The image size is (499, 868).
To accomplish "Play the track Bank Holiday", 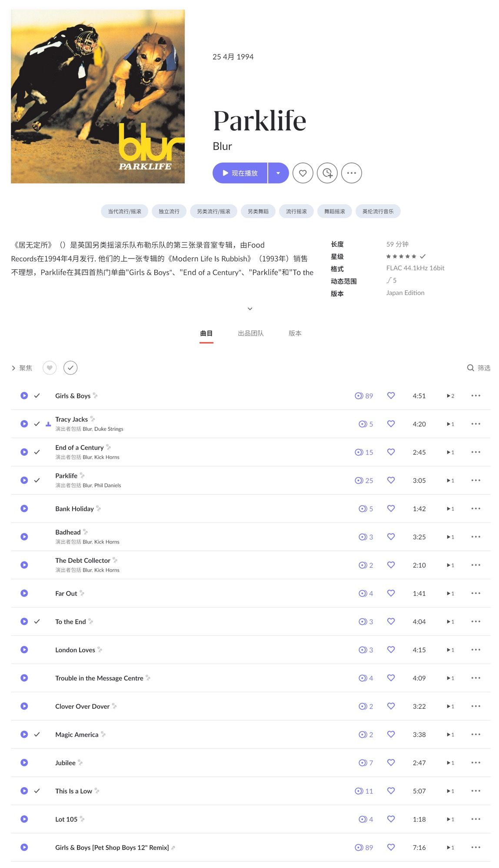I will tap(24, 508).
